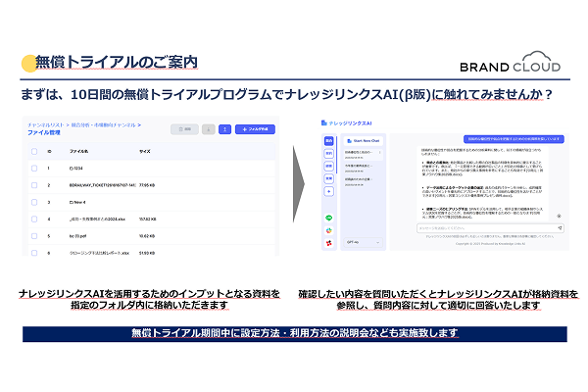Select the fourth sidebar category icon

(x=329, y=178)
